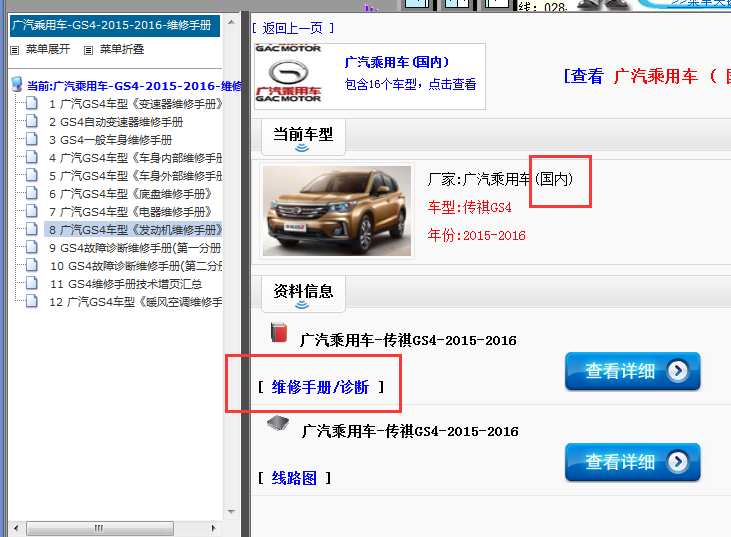Image resolution: width=731 pixels, height=537 pixels.
Task: Click the GAC Motor logo image
Action: [288, 74]
